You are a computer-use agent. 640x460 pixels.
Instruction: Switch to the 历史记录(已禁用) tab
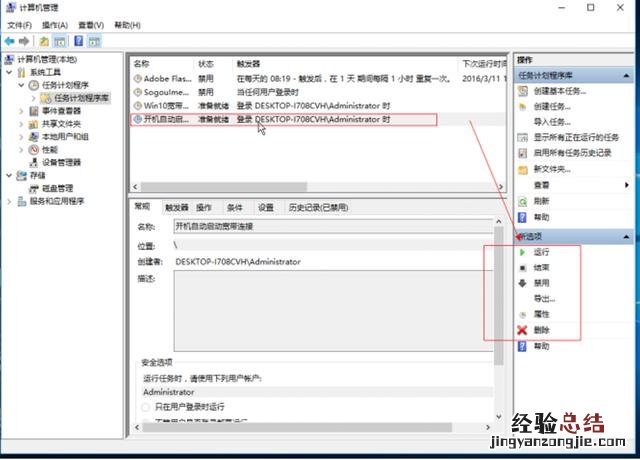(318, 208)
